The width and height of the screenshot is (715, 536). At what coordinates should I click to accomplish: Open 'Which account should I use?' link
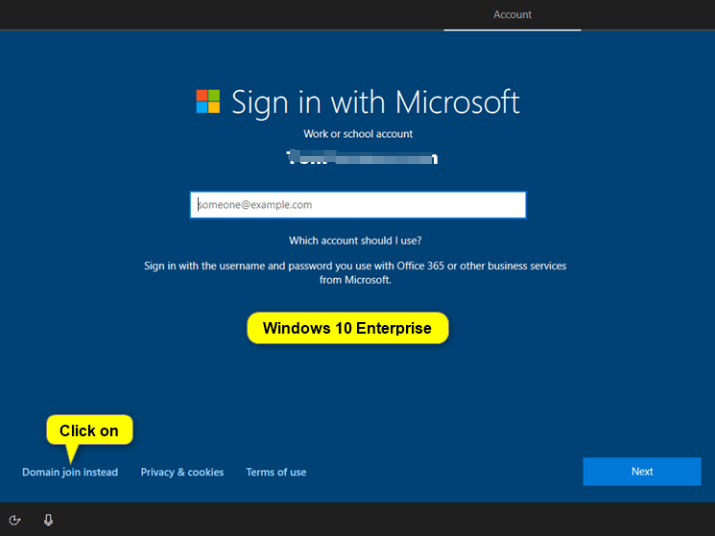coord(355,241)
